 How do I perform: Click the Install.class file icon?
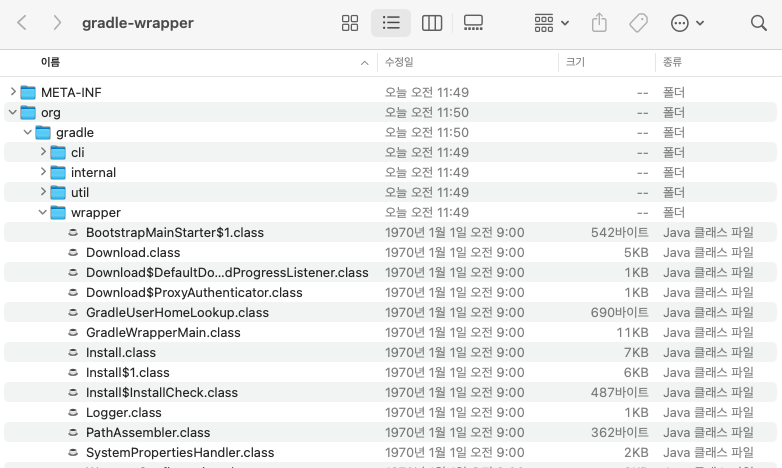(x=73, y=352)
